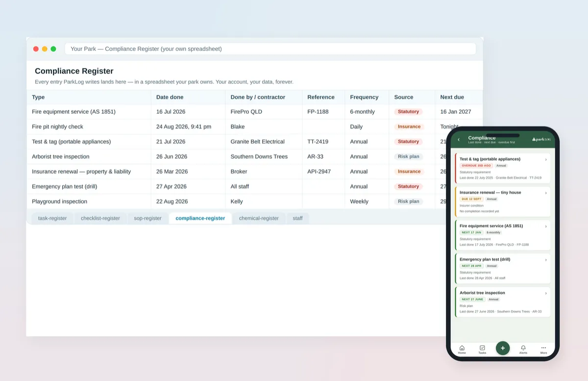Click the Southern Downs Trees cell
The width and height of the screenshot is (588, 381).
264,156
